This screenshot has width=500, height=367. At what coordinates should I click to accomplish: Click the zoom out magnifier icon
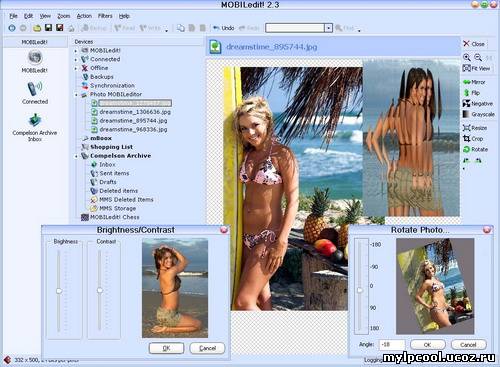tap(478, 57)
